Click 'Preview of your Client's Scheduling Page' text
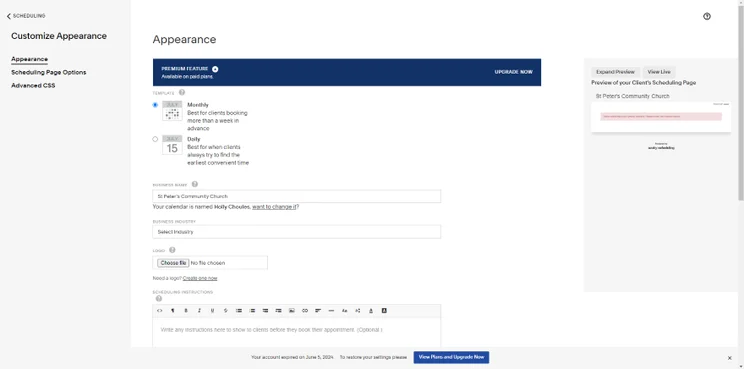Image resolution: width=744 pixels, height=369 pixels. pyautogui.click(x=643, y=83)
